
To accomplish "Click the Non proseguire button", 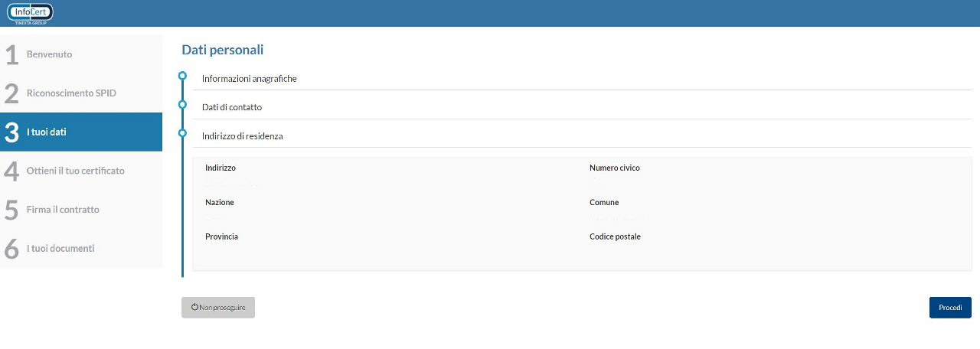I will click(218, 308).
